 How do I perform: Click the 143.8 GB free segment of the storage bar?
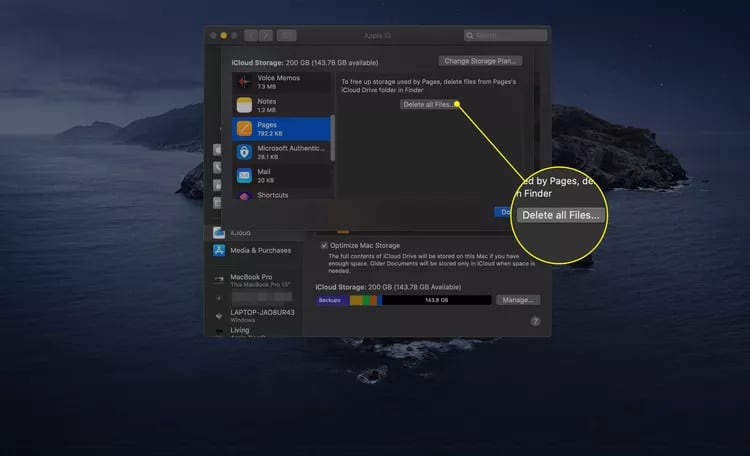[x=437, y=300]
